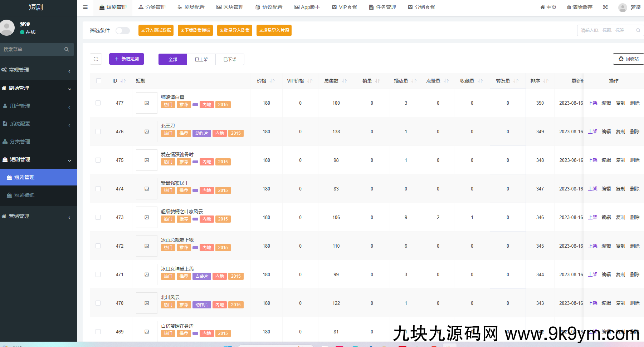This screenshot has width=644, height=347.
Task: Click 上架 link for row 475
Action: coord(593,160)
